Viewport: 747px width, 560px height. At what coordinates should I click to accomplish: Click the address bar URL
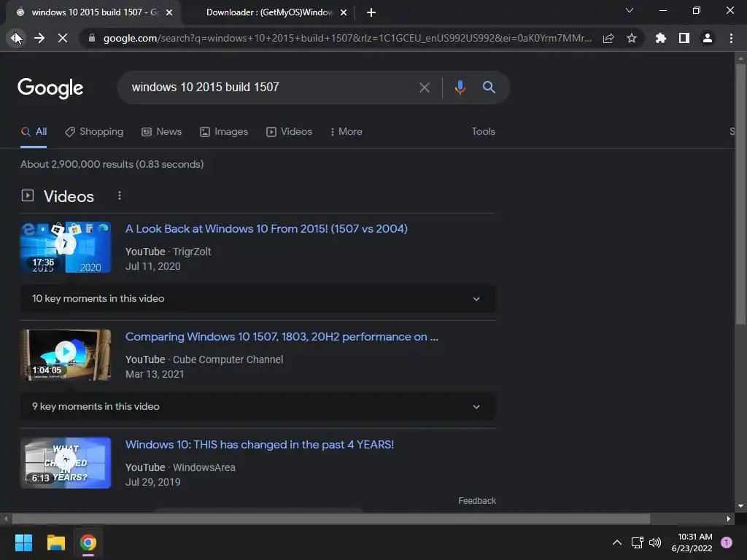pos(348,38)
